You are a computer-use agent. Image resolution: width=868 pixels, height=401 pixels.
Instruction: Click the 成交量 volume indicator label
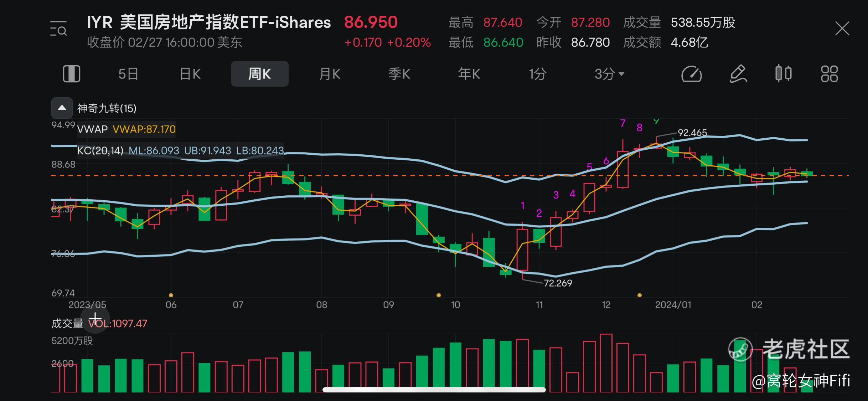pyautogui.click(x=67, y=324)
